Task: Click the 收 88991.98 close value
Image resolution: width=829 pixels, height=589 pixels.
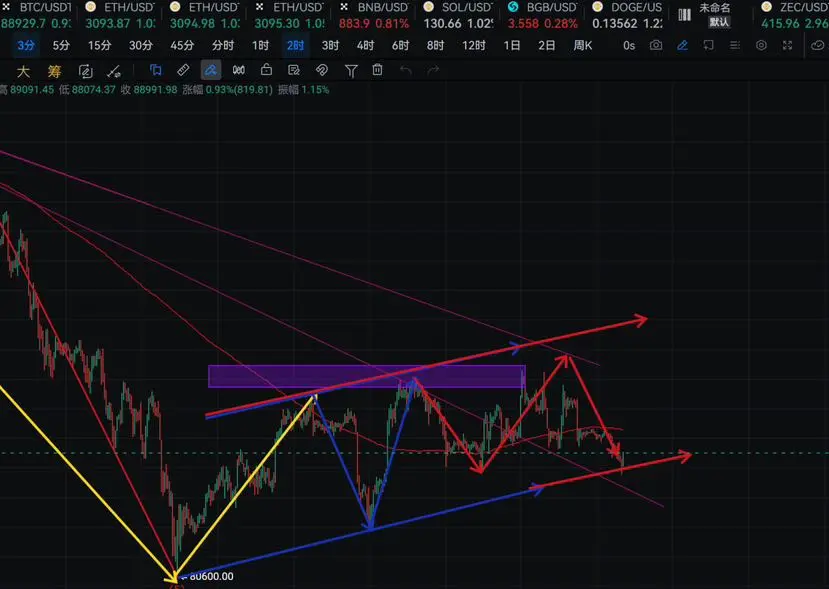Action: point(148,90)
